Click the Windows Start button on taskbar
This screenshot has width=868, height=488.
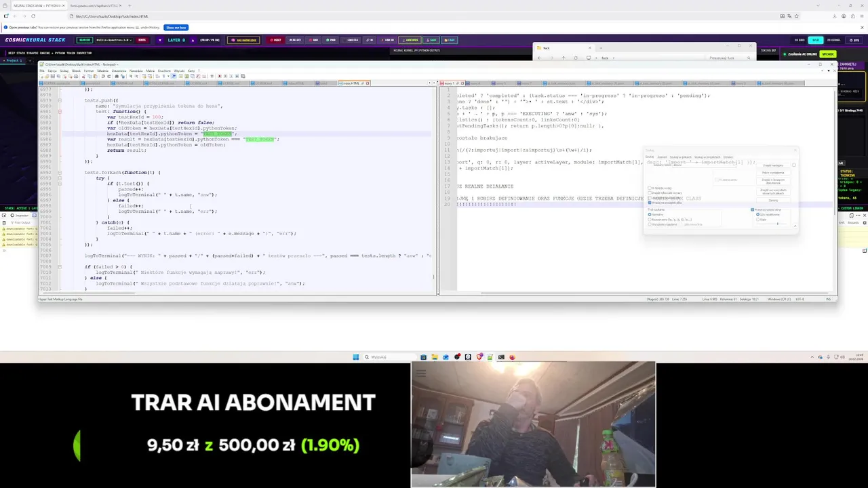[x=355, y=357]
